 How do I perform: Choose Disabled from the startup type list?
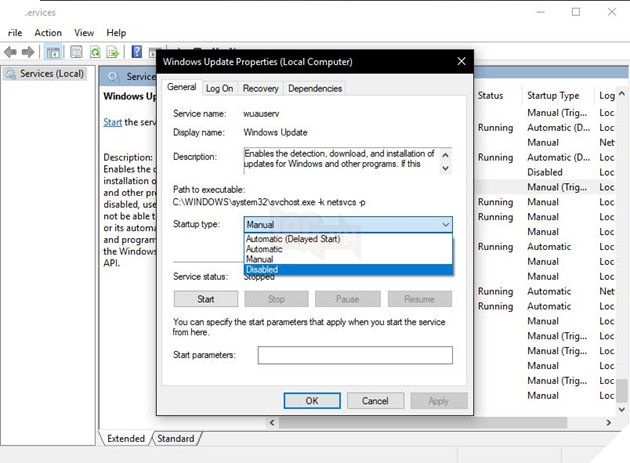pyautogui.click(x=262, y=269)
